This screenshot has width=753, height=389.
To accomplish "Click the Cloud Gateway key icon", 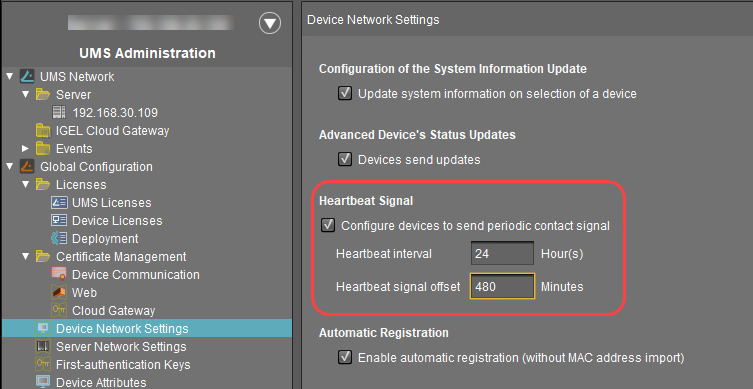I will tap(59, 311).
